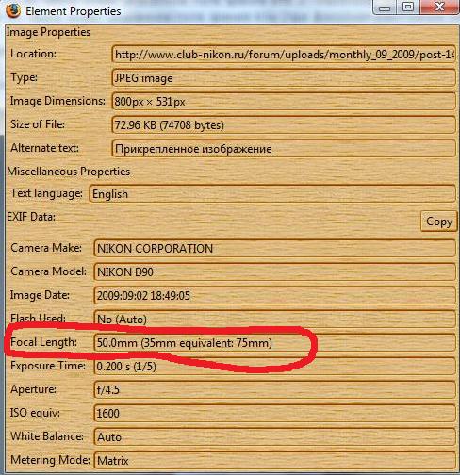Click the Camera Make field
The image size is (460, 476).
pos(274,248)
